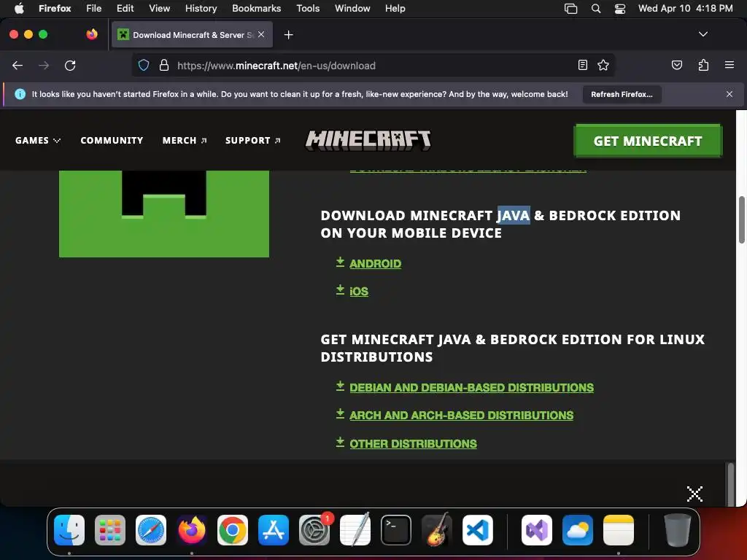The width and height of the screenshot is (747, 560).
Task: Open System Settings from the Dock
Action: tap(314, 530)
